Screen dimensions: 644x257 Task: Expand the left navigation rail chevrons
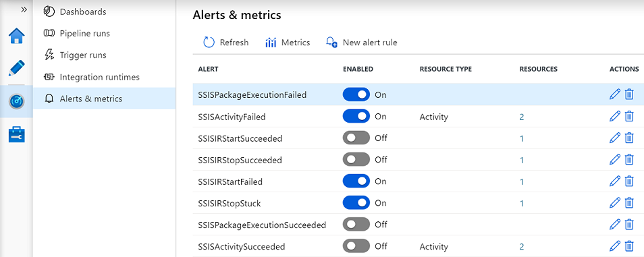(24, 9)
